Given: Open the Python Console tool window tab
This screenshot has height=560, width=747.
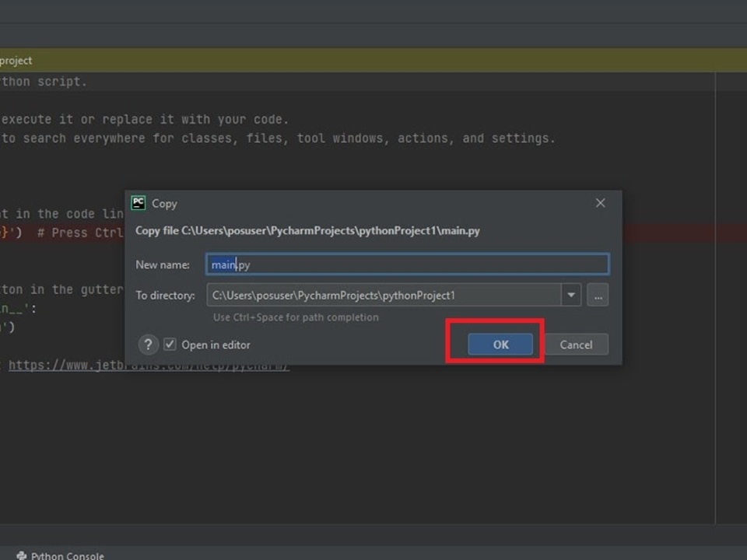Looking at the screenshot, I should 66,555.
